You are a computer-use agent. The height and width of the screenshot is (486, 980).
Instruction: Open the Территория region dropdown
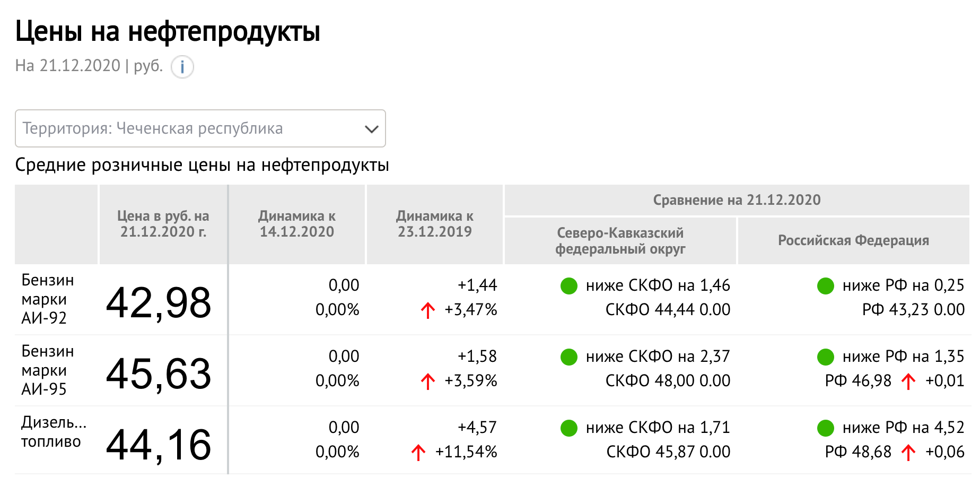click(x=200, y=128)
